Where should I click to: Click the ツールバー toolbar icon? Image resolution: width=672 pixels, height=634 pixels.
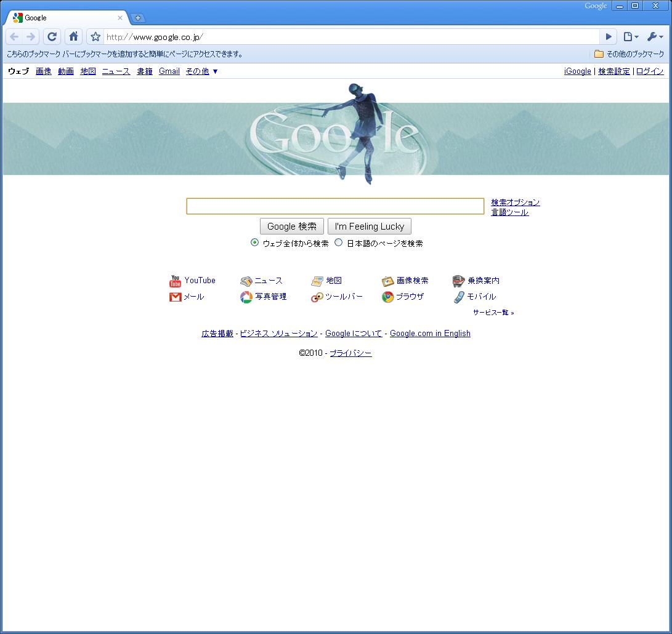pyautogui.click(x=317, y=297)
